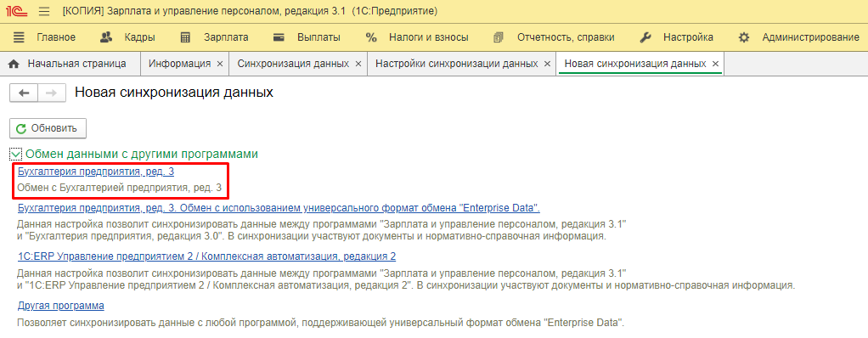Go forward with the right arrow button
Image resolution: width=868 pixels, height=338 pixels.
point(52,93)
